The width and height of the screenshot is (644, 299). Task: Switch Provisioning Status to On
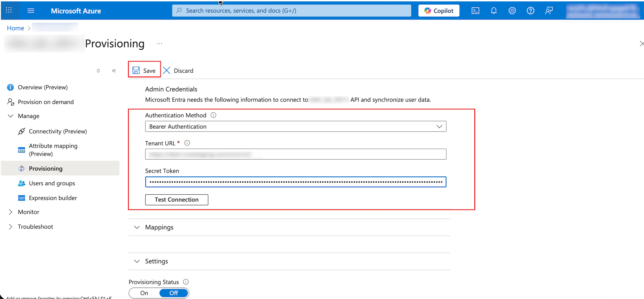(144, 293)
